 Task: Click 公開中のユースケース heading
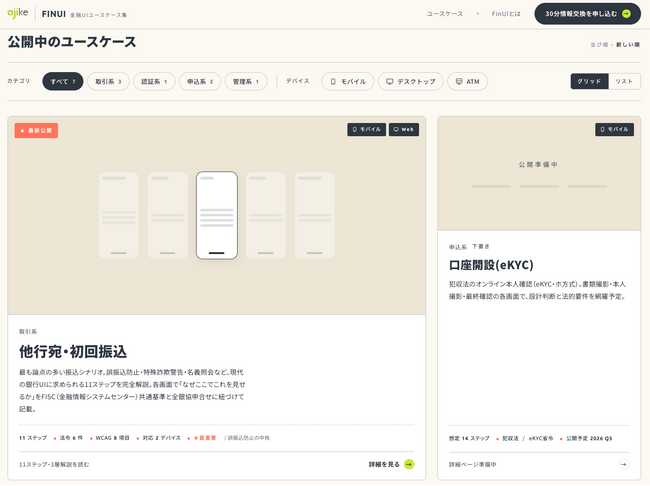(x=72, y=42)
